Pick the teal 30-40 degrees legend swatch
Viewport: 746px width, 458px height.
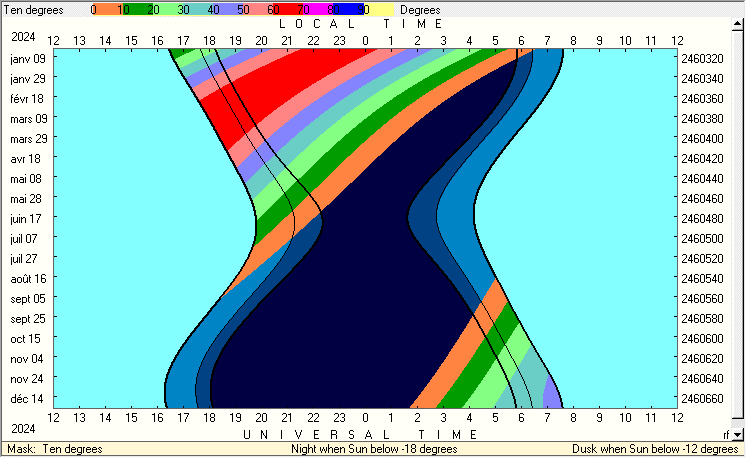pos(197,10)
